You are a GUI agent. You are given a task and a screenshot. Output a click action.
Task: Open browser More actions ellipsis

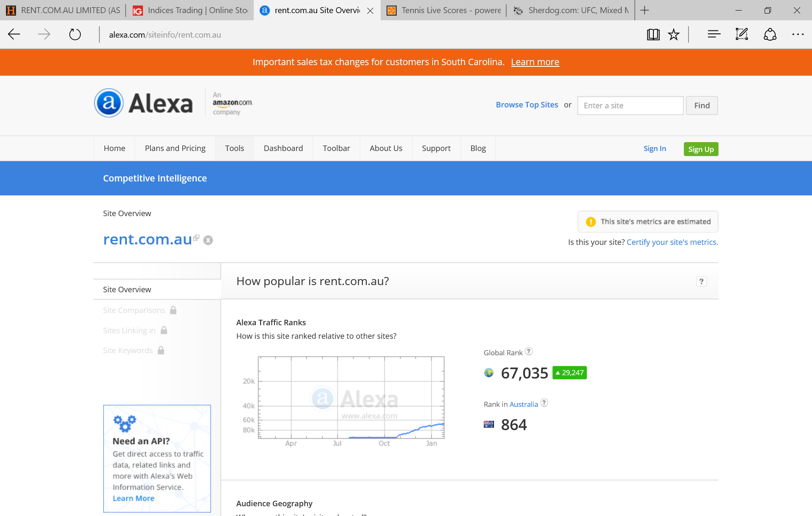pyautogui.click(x=798, y=34)
